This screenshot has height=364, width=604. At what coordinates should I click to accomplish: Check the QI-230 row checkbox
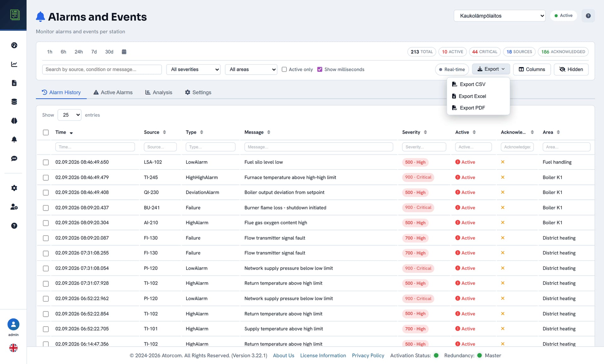pos(46,193)
